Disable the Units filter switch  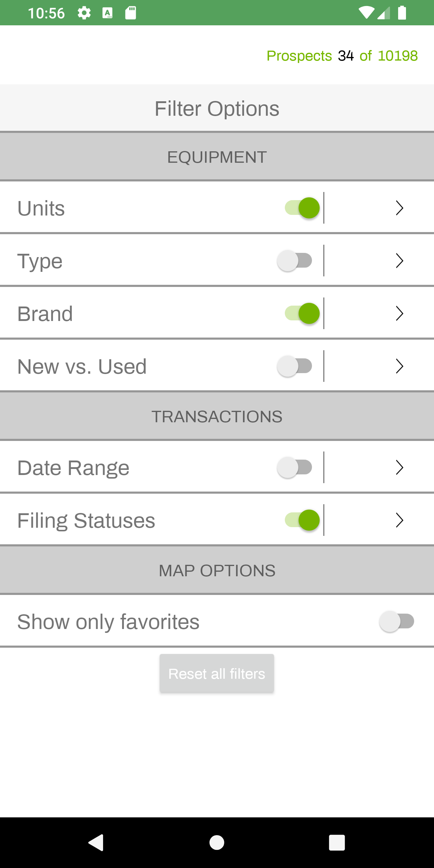302,208
